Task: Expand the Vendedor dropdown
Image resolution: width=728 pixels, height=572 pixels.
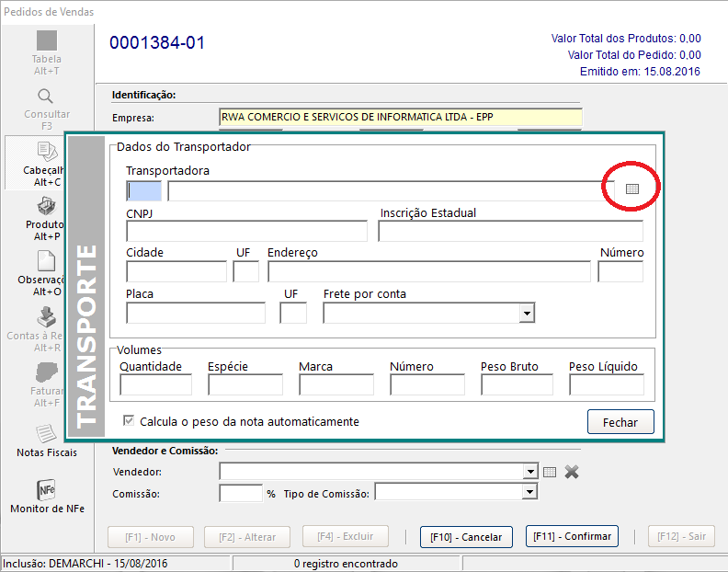Action: [530, 472]
